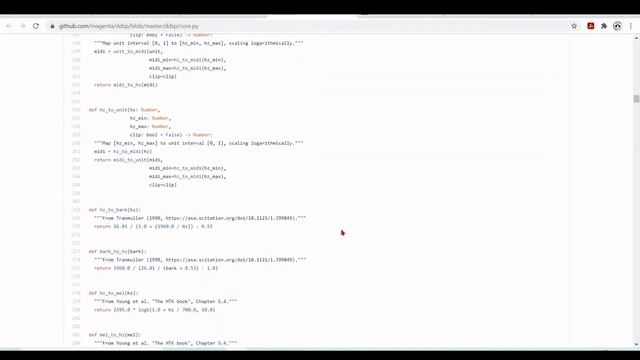Click 'def mel_to_hz(mel):' definition
The height and width of the screenshot is (360, 640).
115,335
